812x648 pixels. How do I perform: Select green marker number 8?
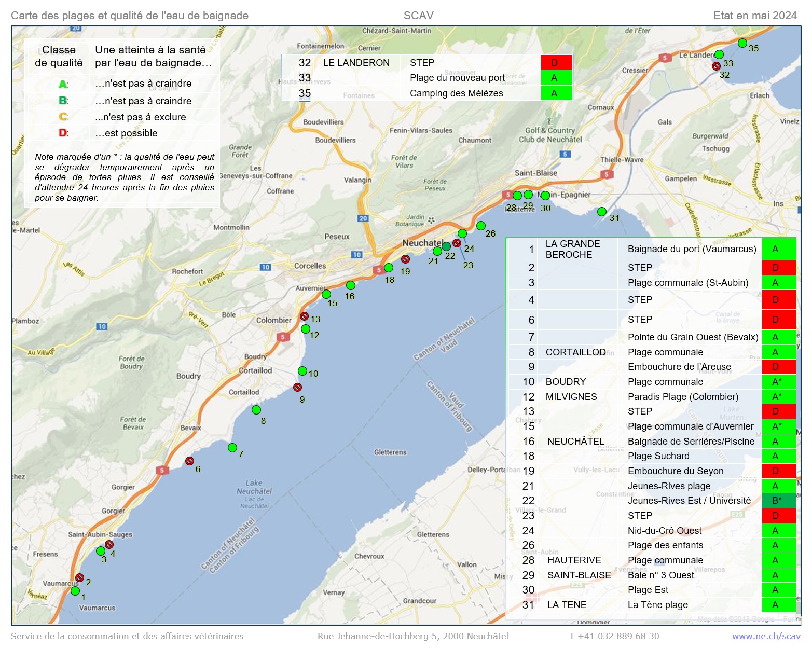256,410
